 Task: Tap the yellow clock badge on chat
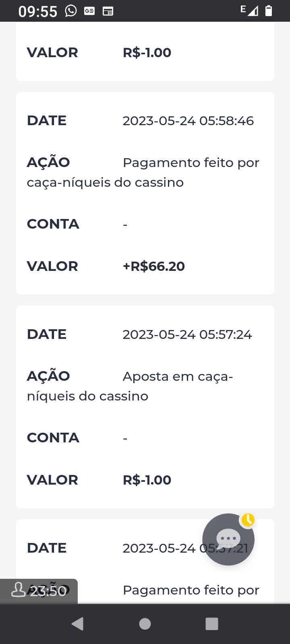248,520
